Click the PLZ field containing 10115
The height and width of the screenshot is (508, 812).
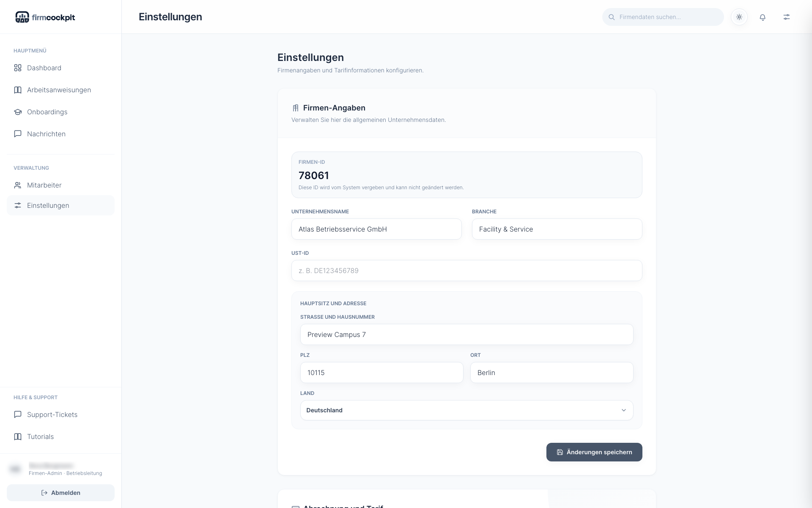click(381, 373)
